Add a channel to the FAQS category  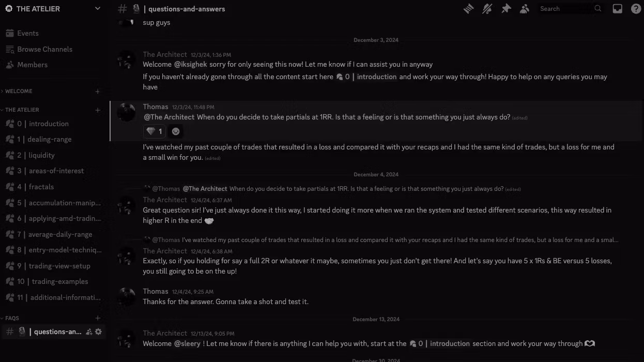click(98, 318)
